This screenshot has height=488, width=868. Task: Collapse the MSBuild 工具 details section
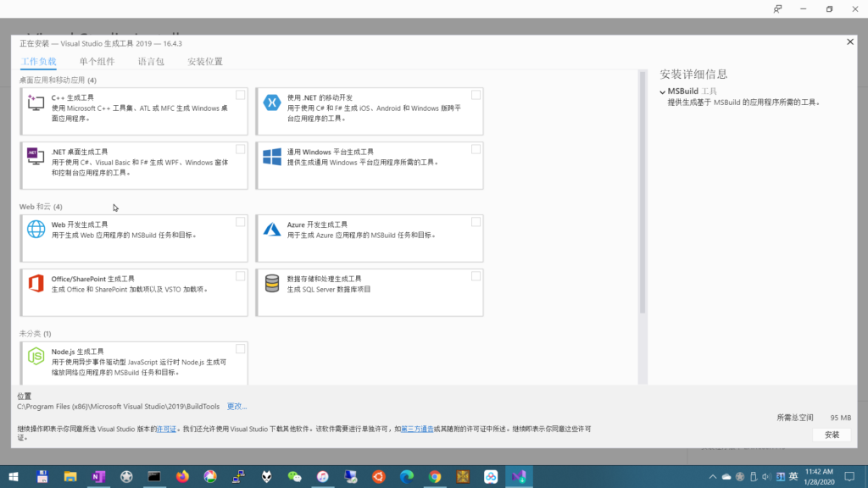pos(663,91)
